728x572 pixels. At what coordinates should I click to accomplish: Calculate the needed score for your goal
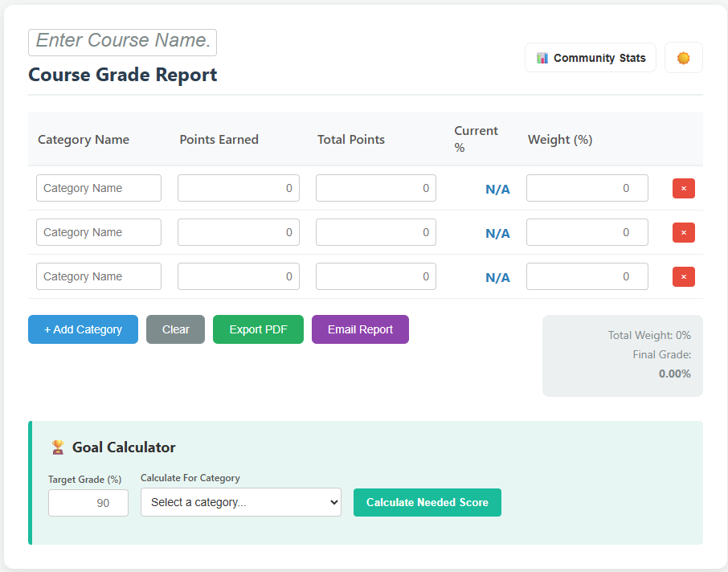pos(427,502)
